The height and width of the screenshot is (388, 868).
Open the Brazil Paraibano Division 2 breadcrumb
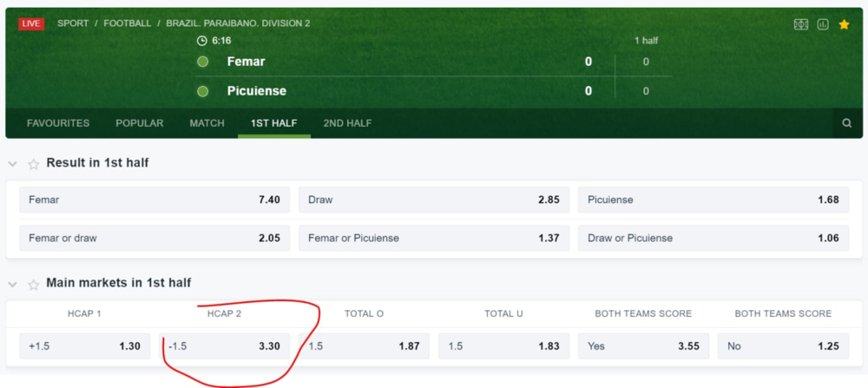pos(238,23)
